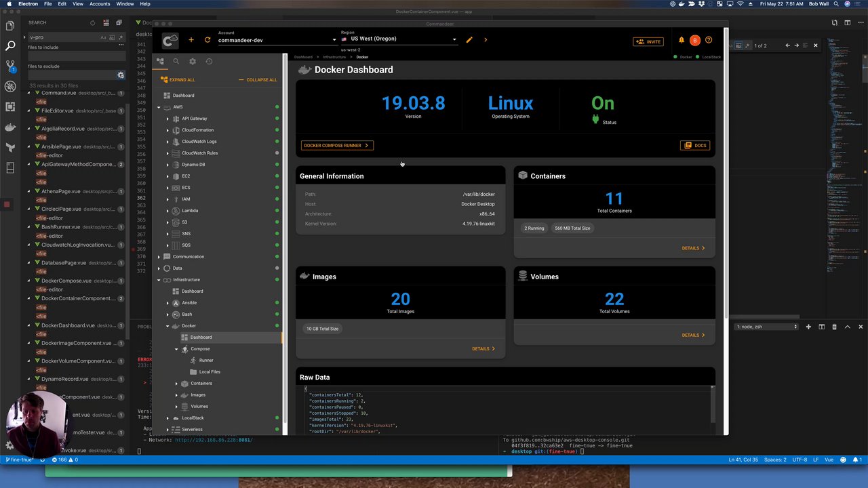Click Collapse All in sidebar tree
The image size is (868, 488).
[258, 80]
